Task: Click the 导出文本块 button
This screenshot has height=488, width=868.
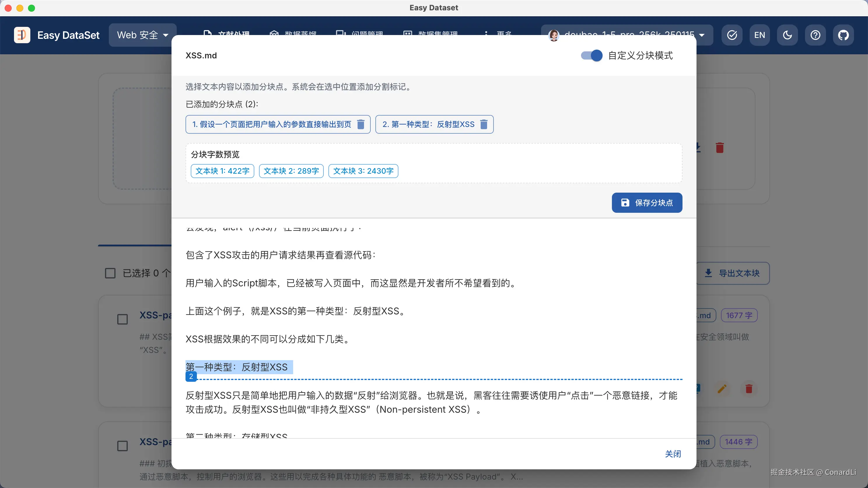Action: (733, 273)
